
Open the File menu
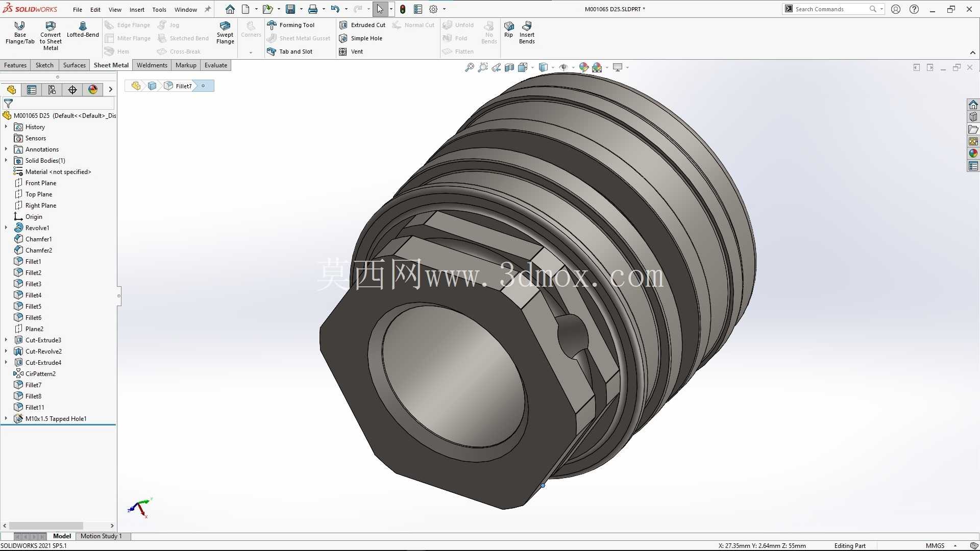point(78,9)
